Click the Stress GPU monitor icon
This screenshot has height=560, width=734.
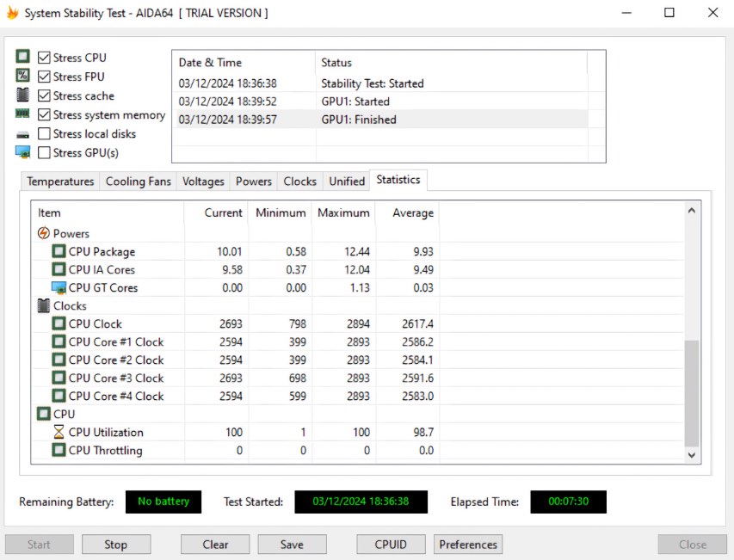[x=22, y=152]
